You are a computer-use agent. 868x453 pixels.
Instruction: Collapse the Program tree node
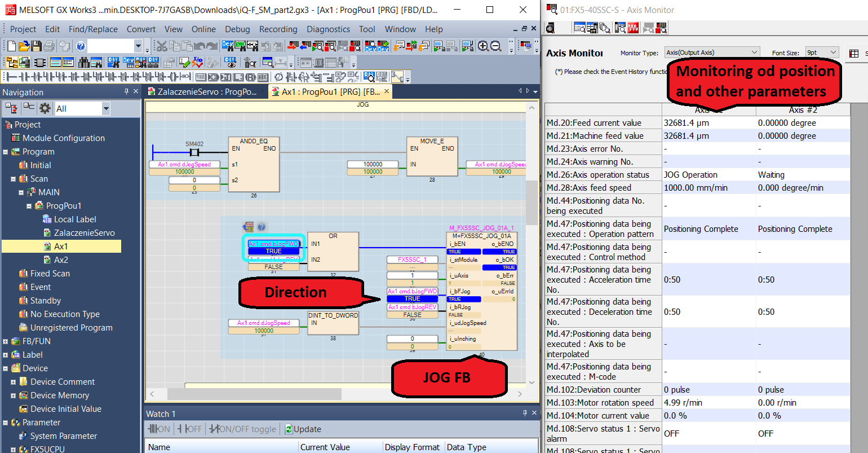[5, 152]
